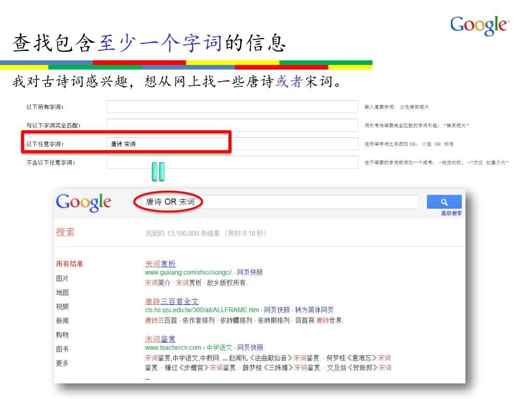Select 新闻 in the sidebar
Image resolution: width=532 pixels, height=399 pixels.
[x=62, y=320]
